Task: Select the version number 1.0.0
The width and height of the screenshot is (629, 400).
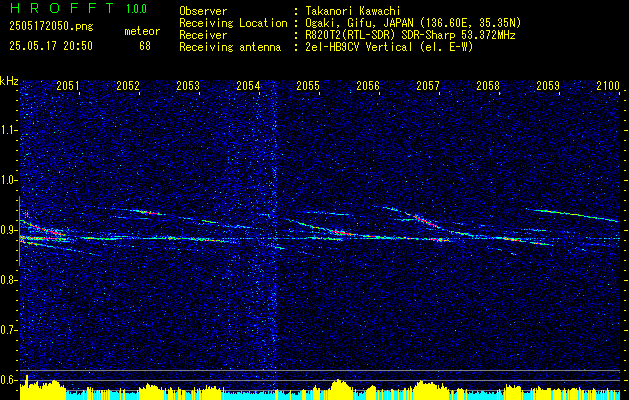Action: [x=136, y=9]
